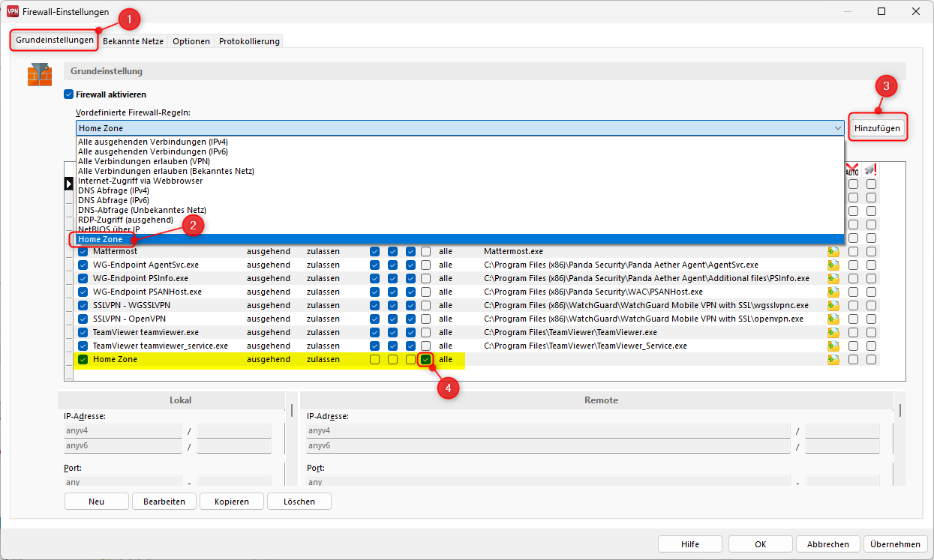Click the folder icon in Mattermost row

[833, 252]
